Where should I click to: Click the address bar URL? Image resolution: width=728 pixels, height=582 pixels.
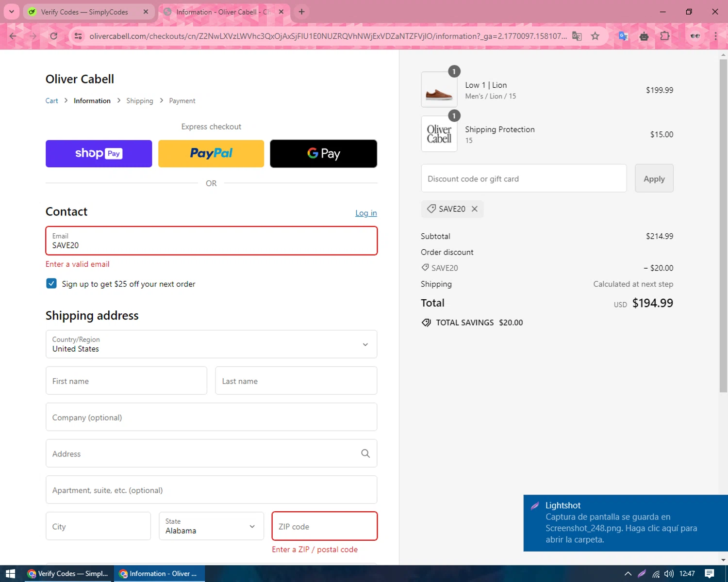pos(328,36)
